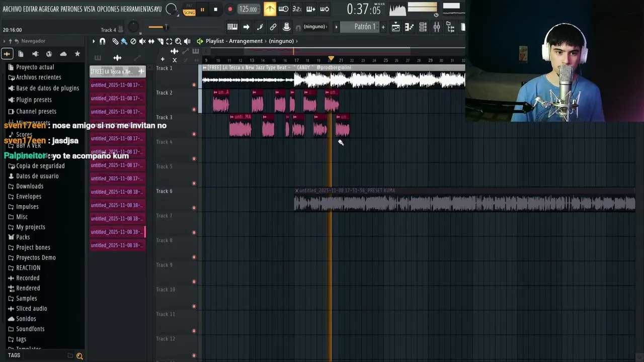
Task: Open the Channel rack view icon
Action: point(423,27)
